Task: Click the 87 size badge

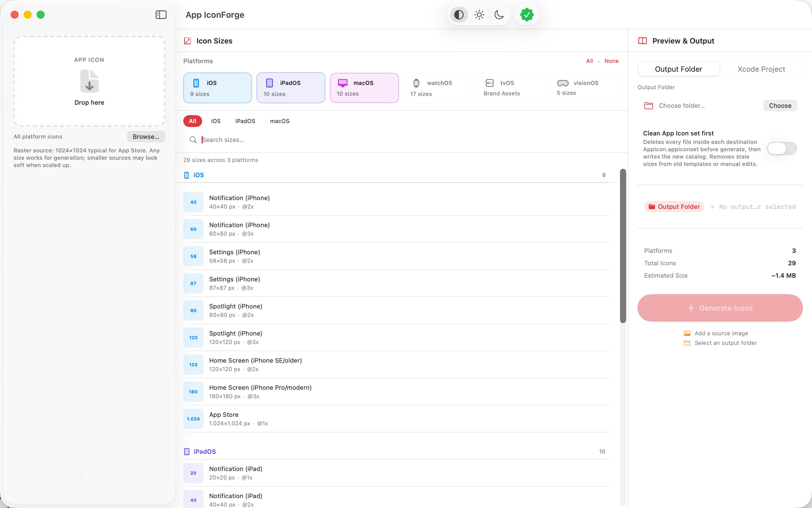Action: pyautogui.click(x=193, y=284)
